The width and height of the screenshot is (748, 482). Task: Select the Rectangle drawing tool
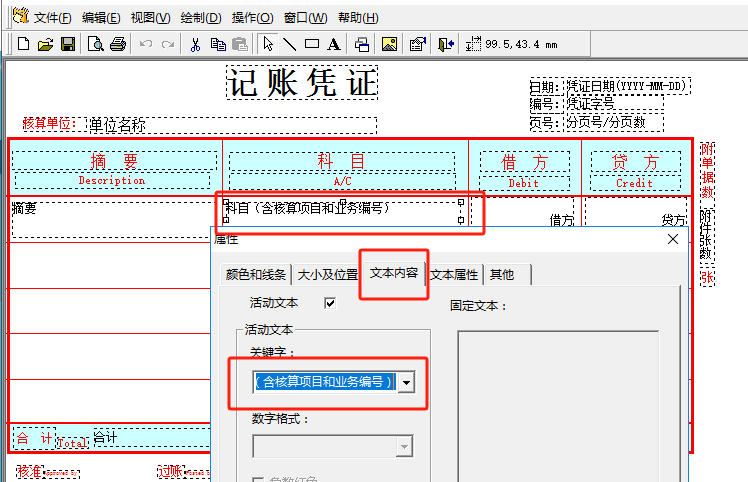(311, 44)
